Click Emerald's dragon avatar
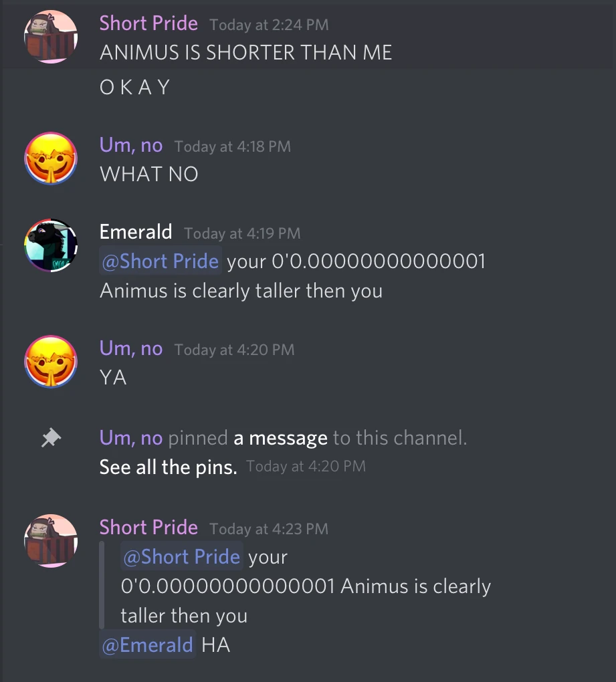The image size is (616, 682). click(51, 245)
